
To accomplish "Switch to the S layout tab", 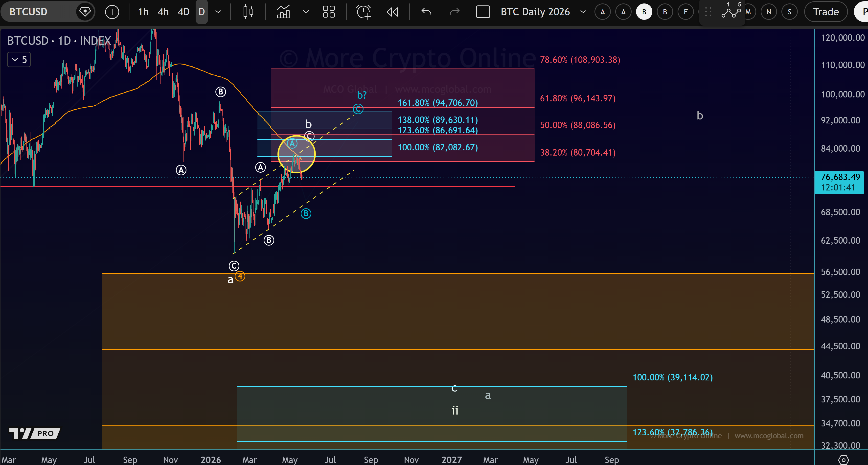I will (x=789, y=12).
